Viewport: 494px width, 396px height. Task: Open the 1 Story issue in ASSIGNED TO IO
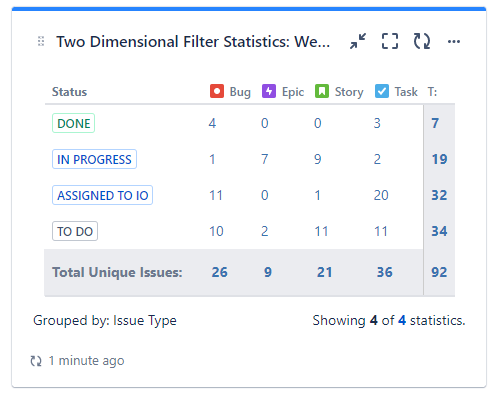point(318,195)
